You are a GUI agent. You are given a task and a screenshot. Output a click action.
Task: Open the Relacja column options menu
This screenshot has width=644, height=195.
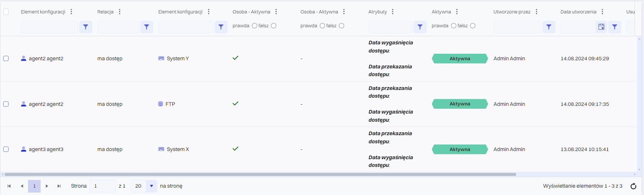(x=119, y=12)
